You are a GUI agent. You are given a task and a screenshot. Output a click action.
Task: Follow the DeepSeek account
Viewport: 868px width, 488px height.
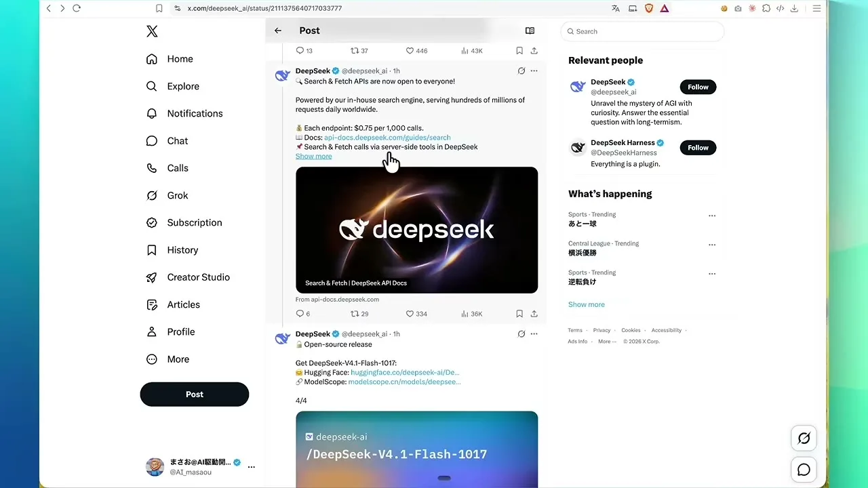698,87
